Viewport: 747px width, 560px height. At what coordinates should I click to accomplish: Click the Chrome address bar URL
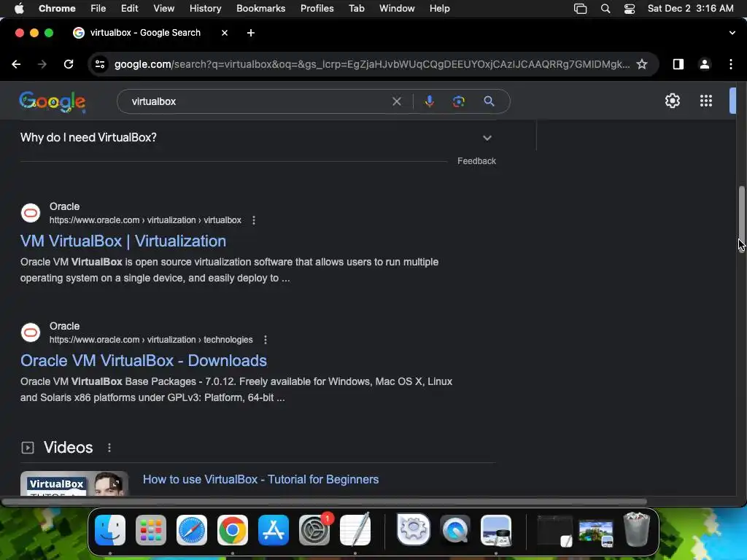371,64
